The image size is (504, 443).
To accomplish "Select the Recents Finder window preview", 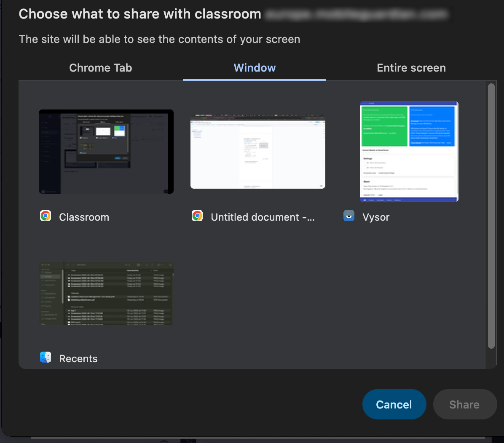I will (x=106, y=293).
